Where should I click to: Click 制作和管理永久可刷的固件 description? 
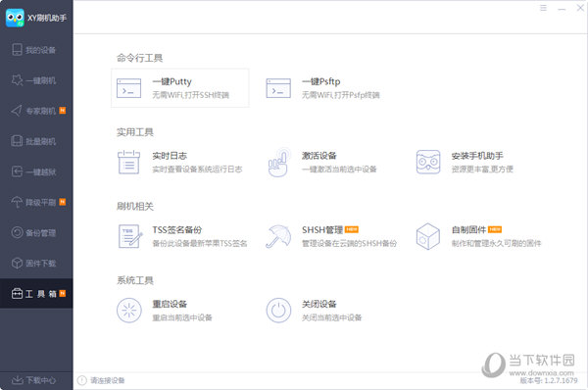[496, 244]
